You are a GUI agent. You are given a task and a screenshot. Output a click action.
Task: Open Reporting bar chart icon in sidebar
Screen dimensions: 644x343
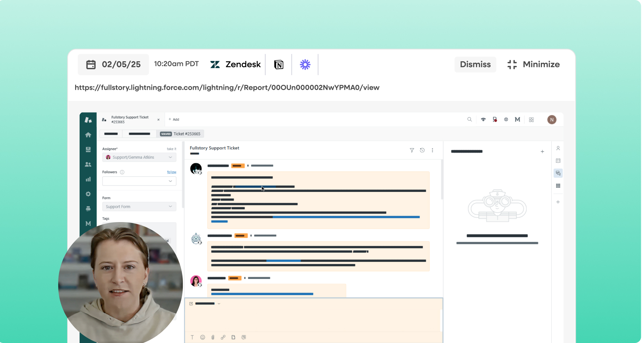coord(88,179)
